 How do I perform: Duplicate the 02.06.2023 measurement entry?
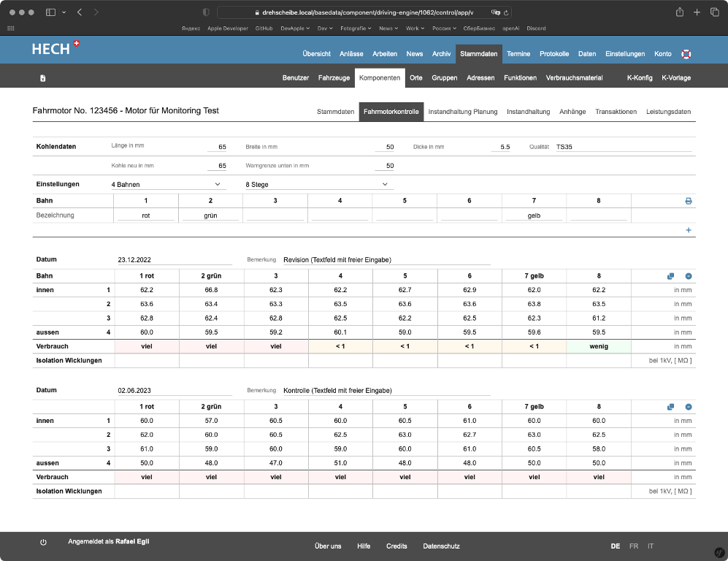point(670,407)
